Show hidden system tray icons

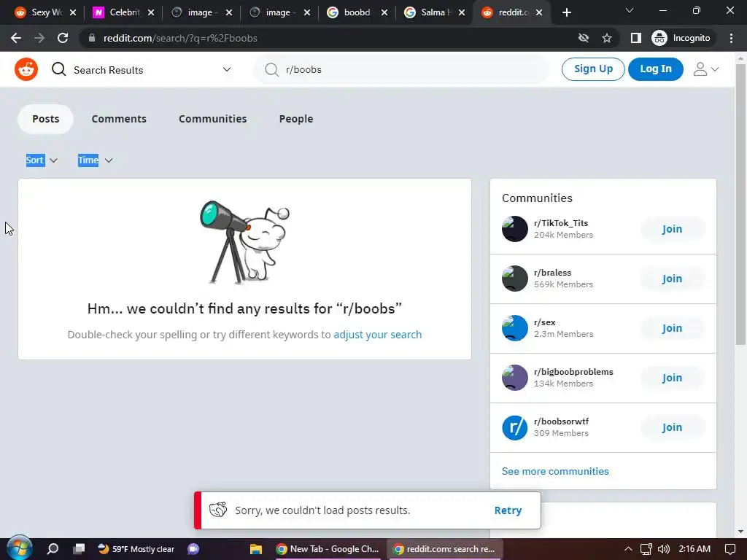click(628, 549)
